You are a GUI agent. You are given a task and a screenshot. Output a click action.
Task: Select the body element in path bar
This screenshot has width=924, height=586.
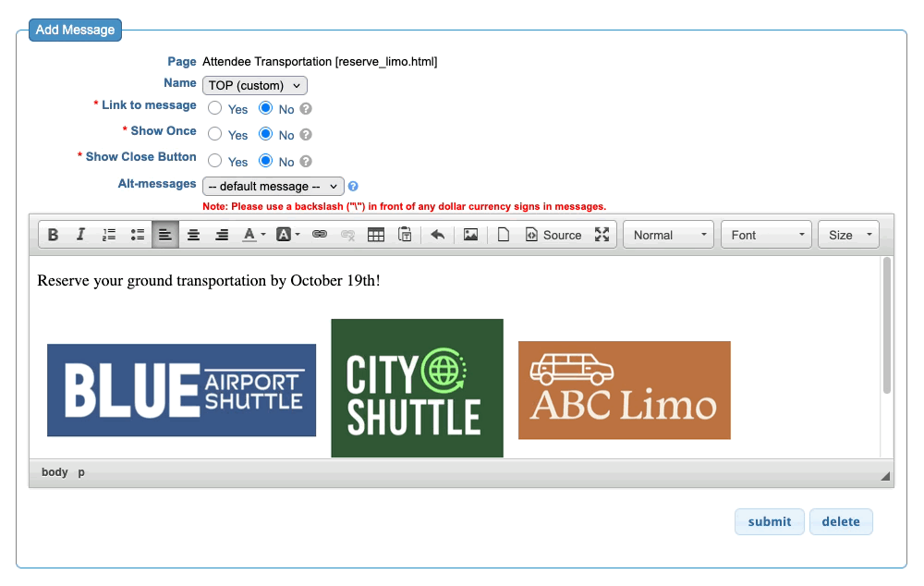point(55,472)
